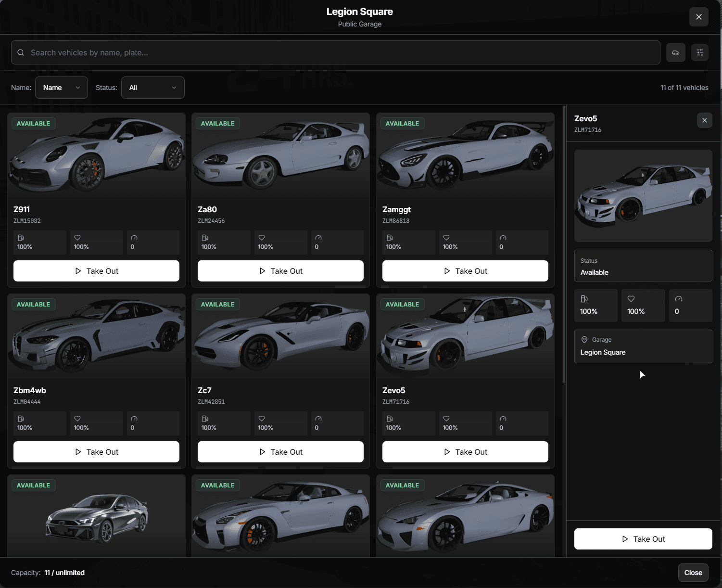722x588 pixels.
Task: Click the heart health icon on the Zc7 card
Action: pos(262,419)
